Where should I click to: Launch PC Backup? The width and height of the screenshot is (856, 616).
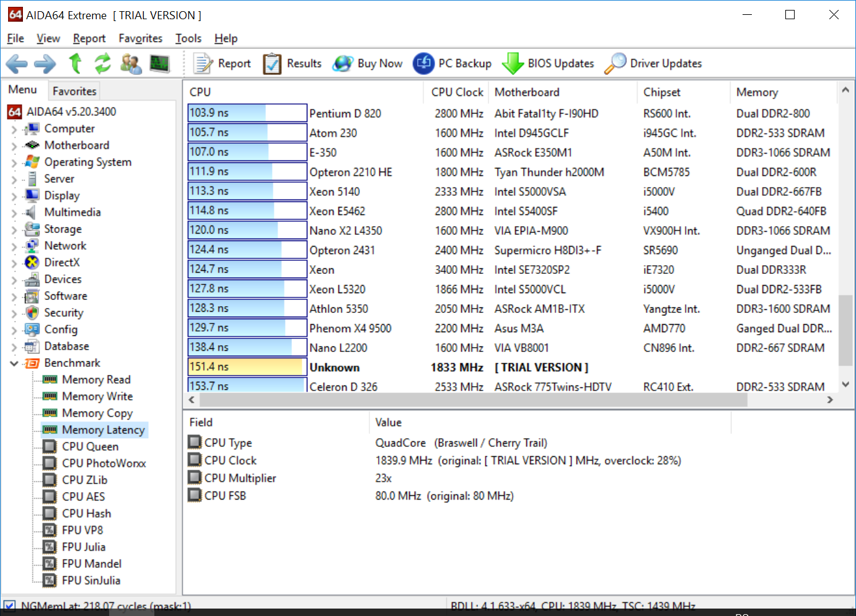(x=425, y=63)
